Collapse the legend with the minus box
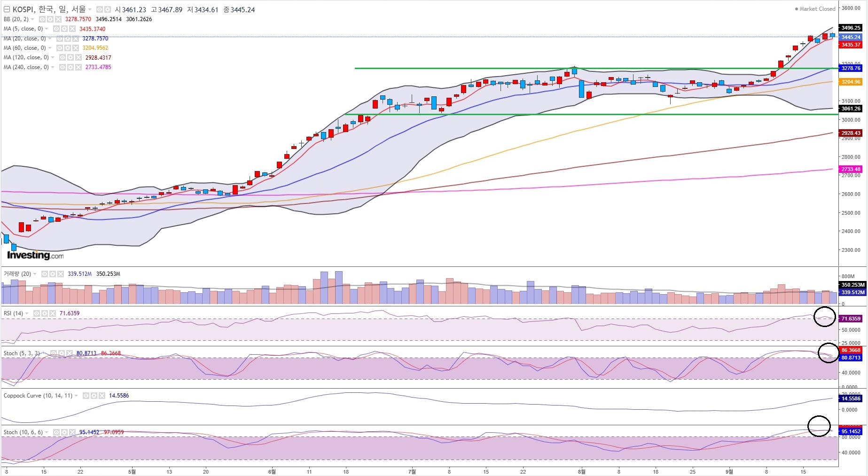 (7, 9)
